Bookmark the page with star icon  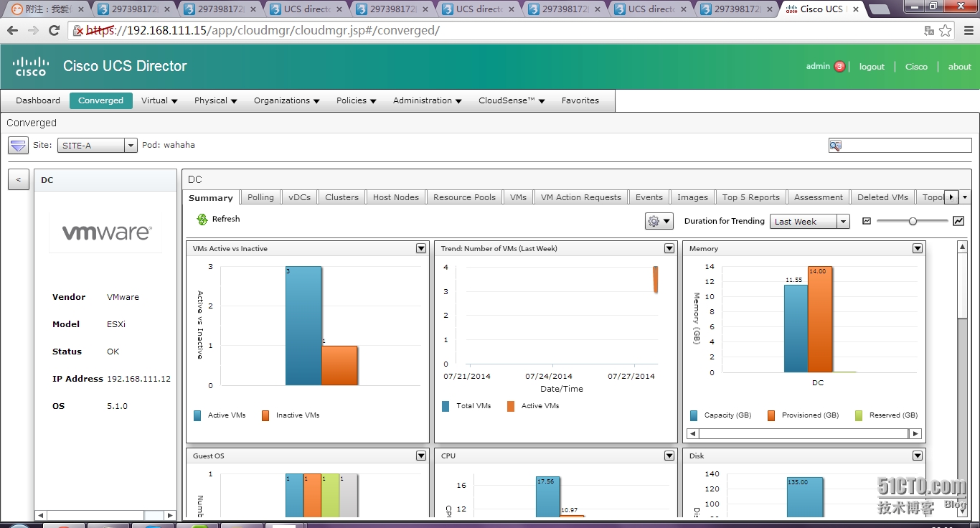(x=946, y=31)
